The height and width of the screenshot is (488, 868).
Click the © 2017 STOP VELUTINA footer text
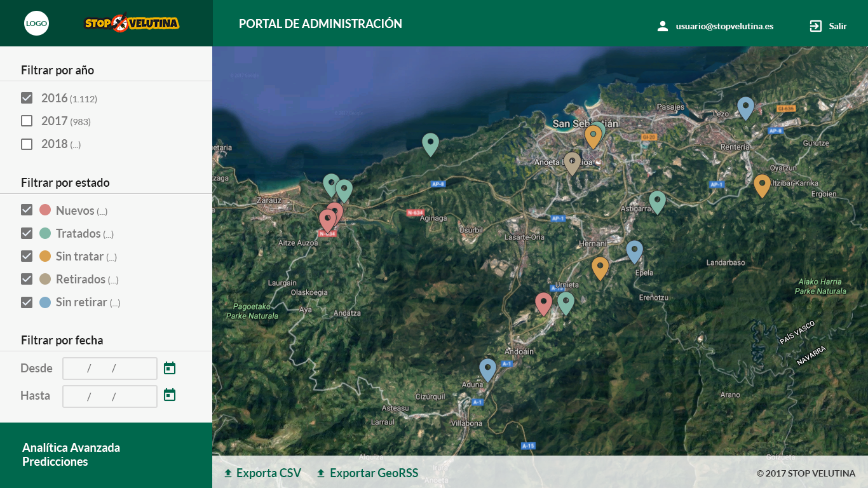pyautogui.click(x=806, y=473)
